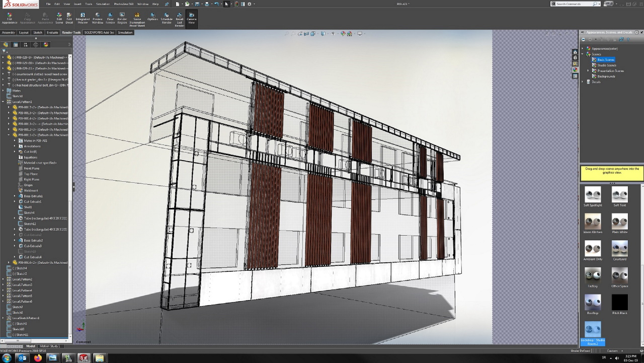Expand the Decals folder

(583, 82)
